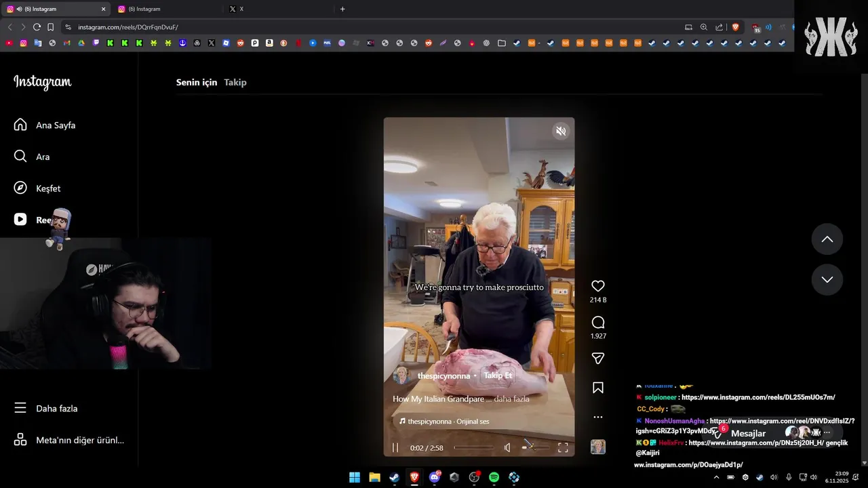This screenshot has width=868, height=488.
Task: Click the Instagram logo
Action: click(42, 82)
